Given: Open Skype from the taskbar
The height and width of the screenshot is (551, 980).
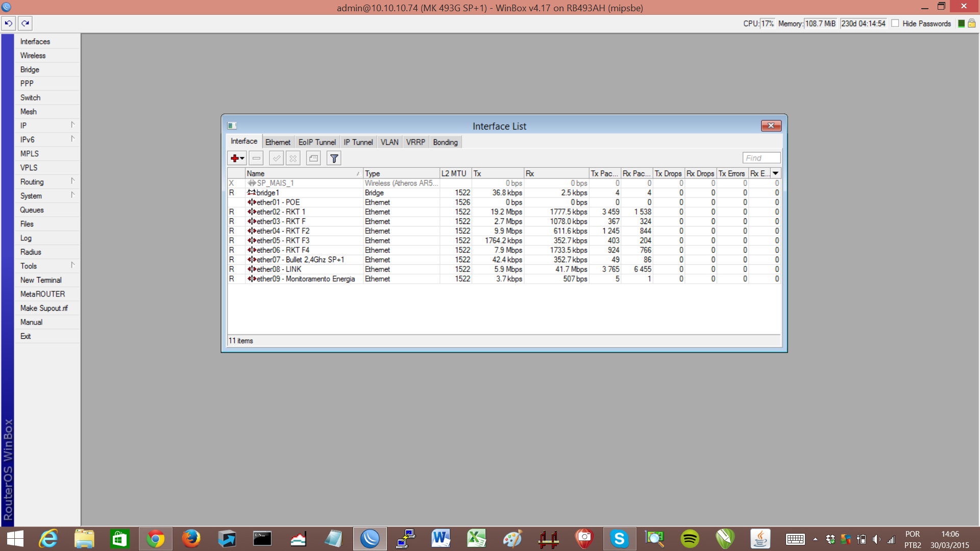Looking at the screenshot, I should (619, 539).
